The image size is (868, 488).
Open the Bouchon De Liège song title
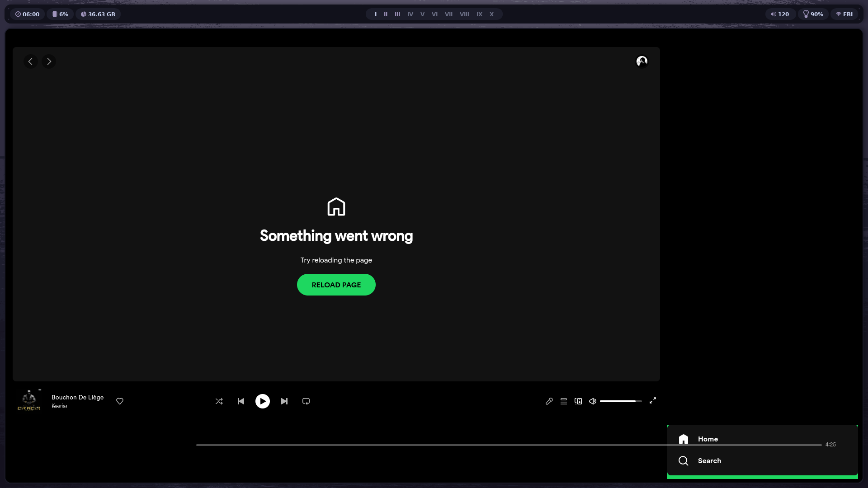click(x=77, y=397)
